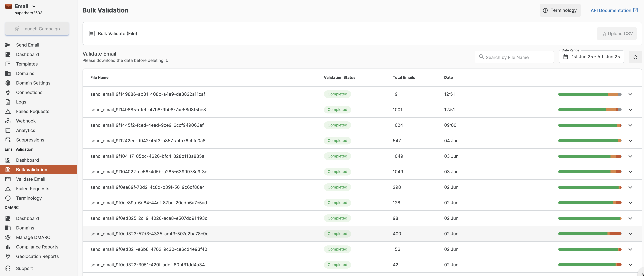Screen dimensions: 644x276
Task: Click the Terminology button at top
Action: pyautogui.click(x=560, y=10)
